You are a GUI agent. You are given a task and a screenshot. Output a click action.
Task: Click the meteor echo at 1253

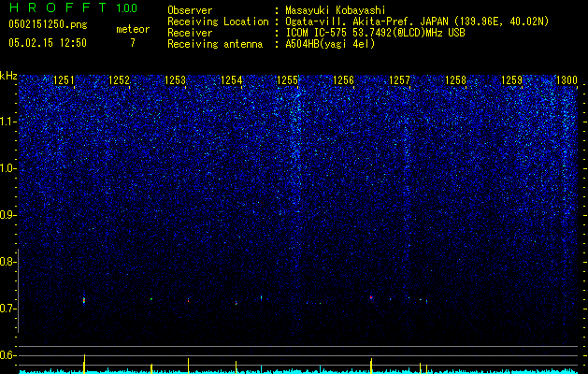click(188, 300)
